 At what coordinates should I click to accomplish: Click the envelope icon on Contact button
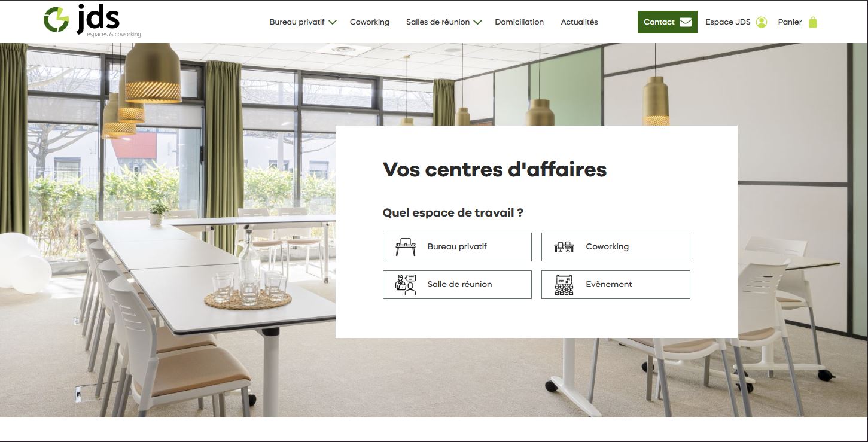(x=686, y=22)
